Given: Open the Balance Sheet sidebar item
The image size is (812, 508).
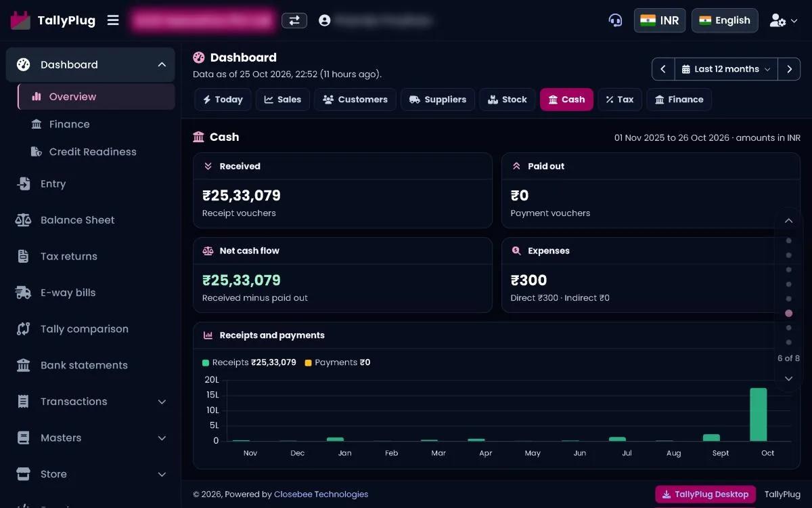Looking at the screenshot, I should [x=91, y=220].
